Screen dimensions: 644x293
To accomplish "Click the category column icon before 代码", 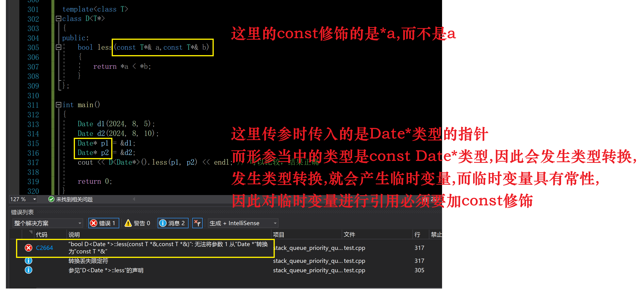I will [x=31, y=232].
